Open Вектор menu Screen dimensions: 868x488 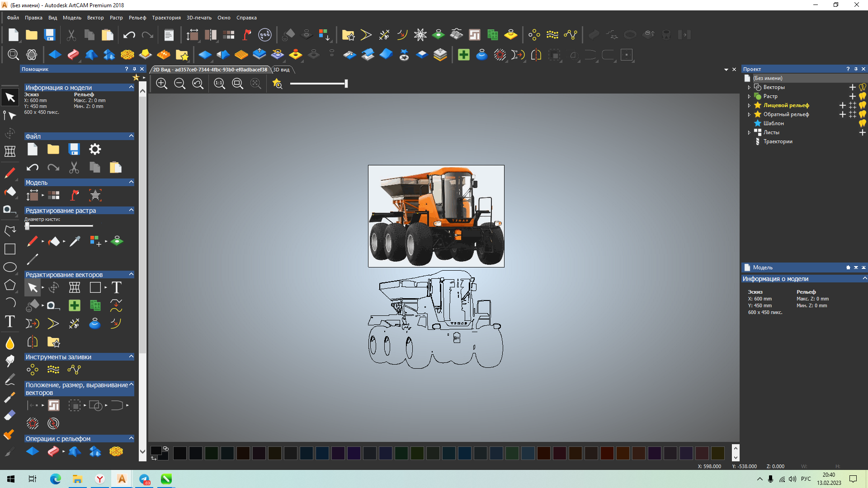(95, 18)
